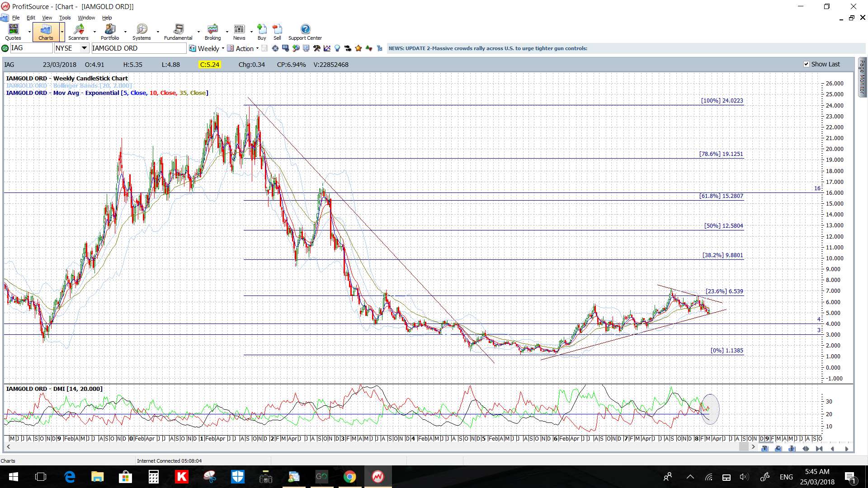This screenshot has width=868, height=488.
Task: Open the Portfolio module
Action: tap(110, 32)
